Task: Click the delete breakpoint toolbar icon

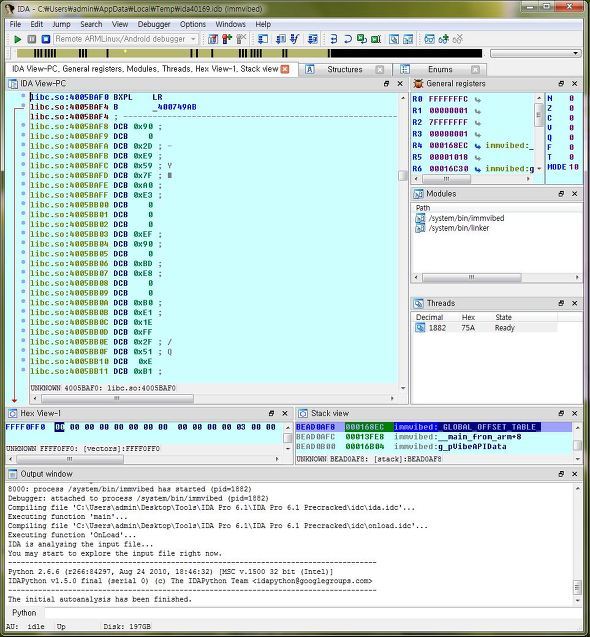Action: (241, 39)
